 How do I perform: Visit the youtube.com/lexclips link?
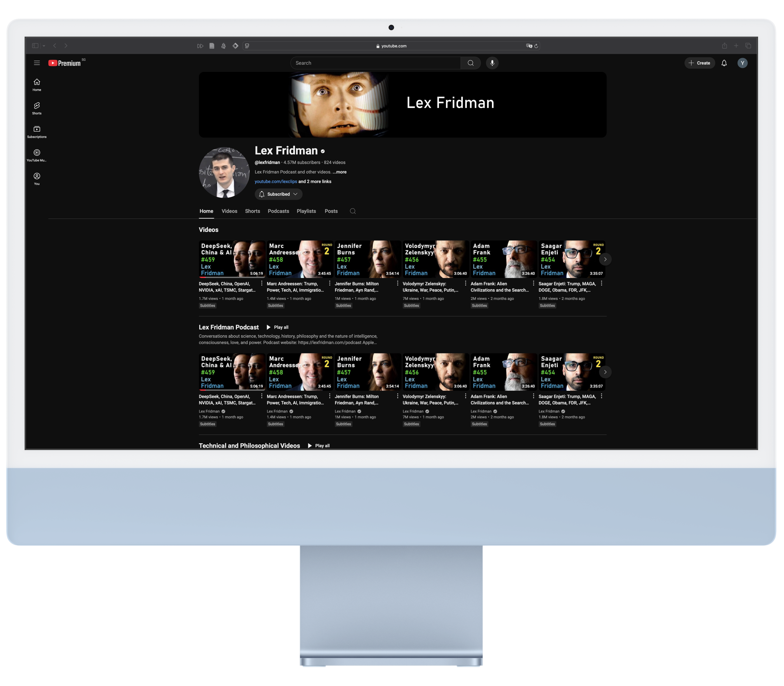(x=275, y=181)
